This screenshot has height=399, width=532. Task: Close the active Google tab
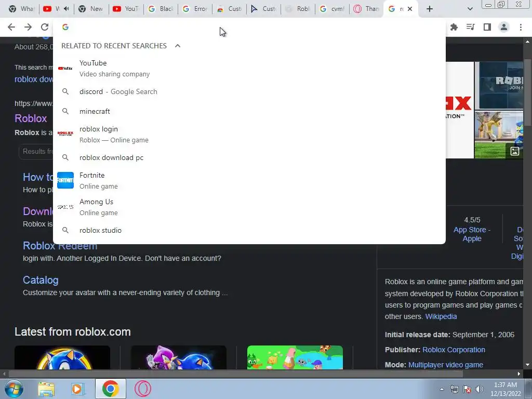coord(410,9)
